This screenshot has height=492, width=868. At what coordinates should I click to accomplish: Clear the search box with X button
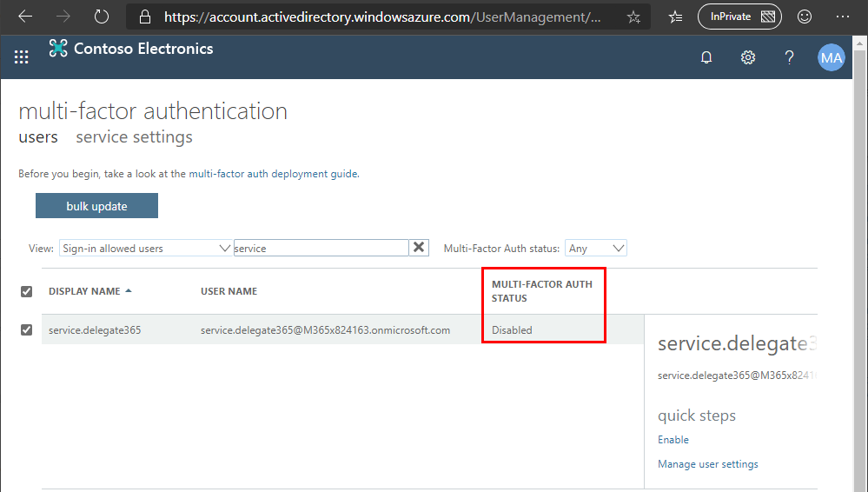click(x=420, y=248)
